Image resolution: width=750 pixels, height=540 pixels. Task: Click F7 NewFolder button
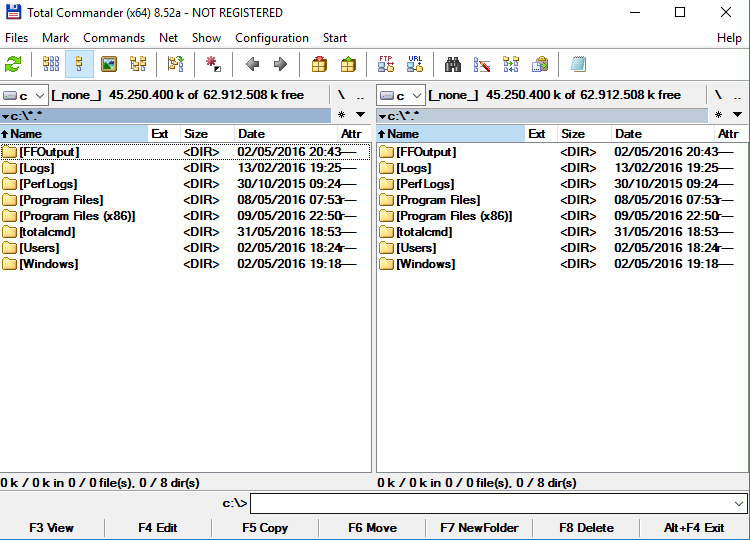pos(479,528)
